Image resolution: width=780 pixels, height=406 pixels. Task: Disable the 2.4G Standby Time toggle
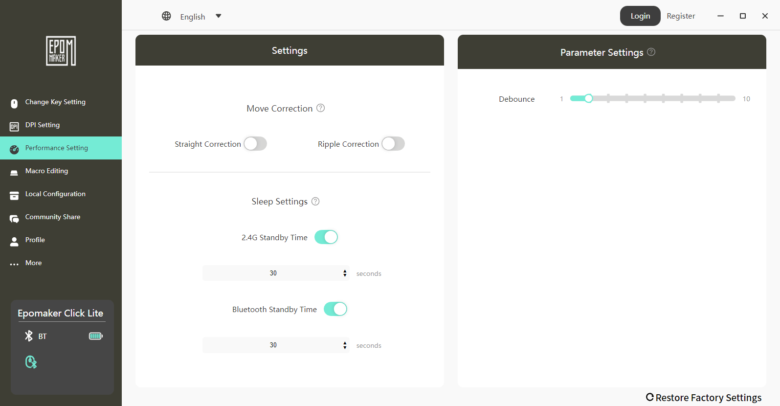(x=326, y=237)
